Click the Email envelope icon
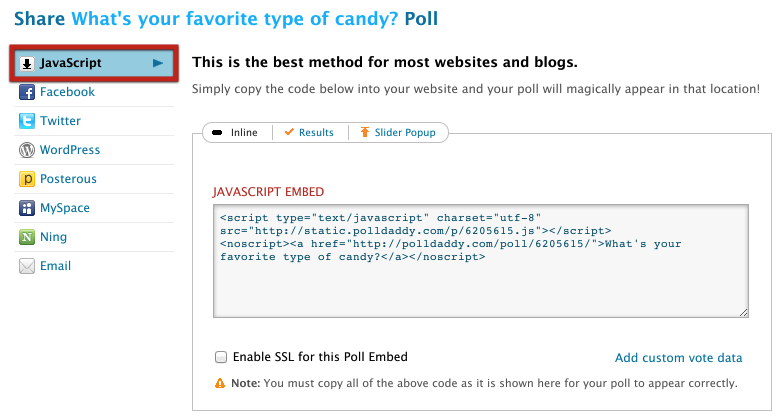 [x=28, y=267]
